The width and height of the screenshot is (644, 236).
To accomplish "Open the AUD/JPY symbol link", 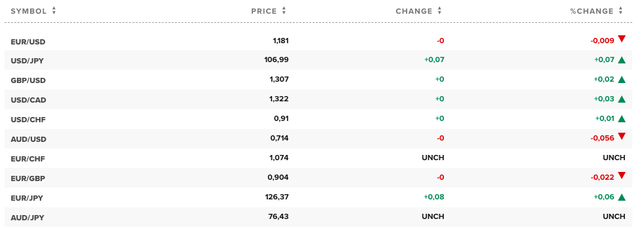I will coord(27,218).
